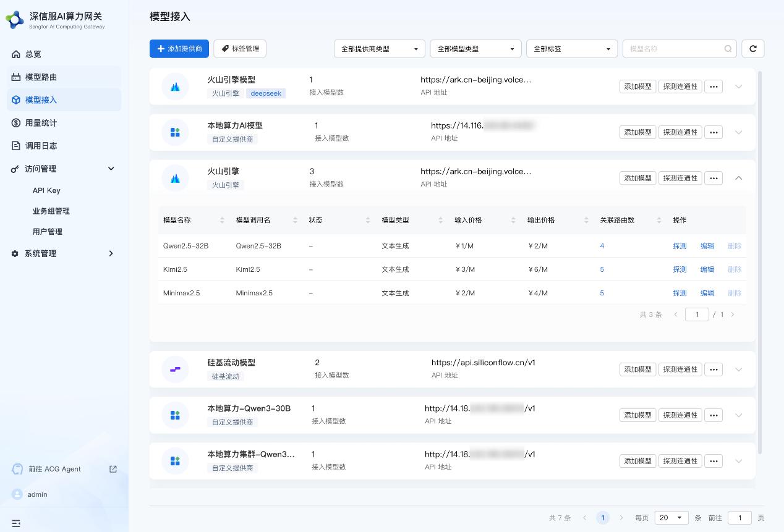784x532 pixels.
Task: Expand the 本地算力AI模型 provider row
Action: point(739,132)
